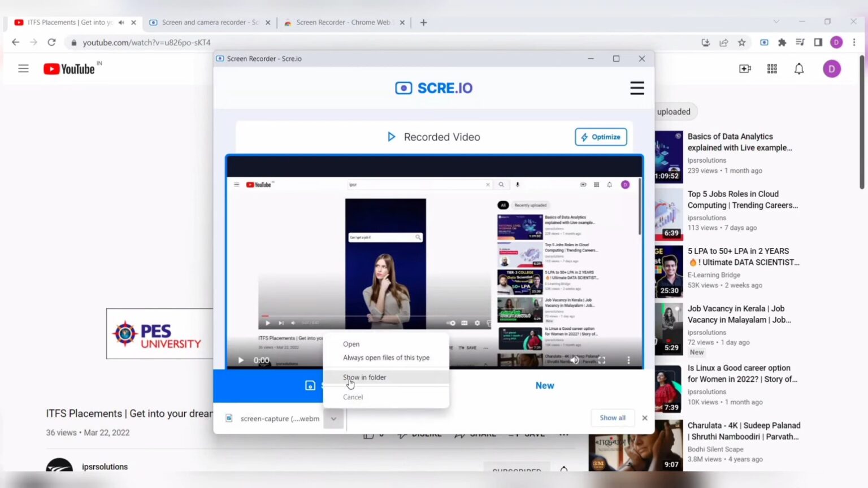Open YouTube guide hamburger menu
The width and height of the screenshot is (868, 488).
click(23, 69)
